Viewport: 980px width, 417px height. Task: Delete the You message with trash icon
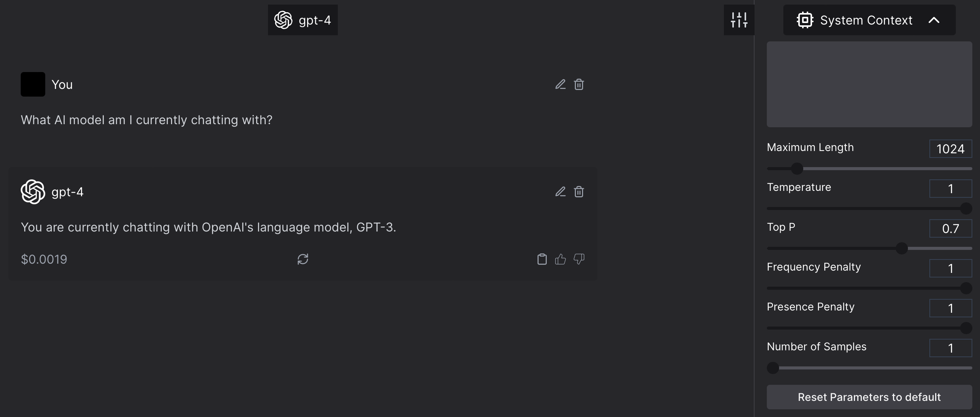pyautogui.click(x=579, y=84)
